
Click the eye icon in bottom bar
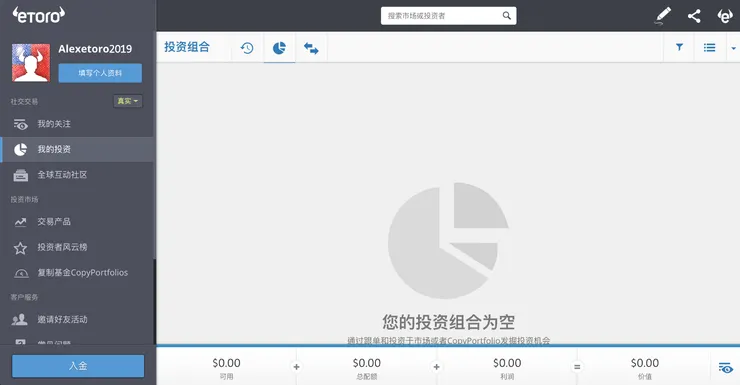[x=725, y=367]
